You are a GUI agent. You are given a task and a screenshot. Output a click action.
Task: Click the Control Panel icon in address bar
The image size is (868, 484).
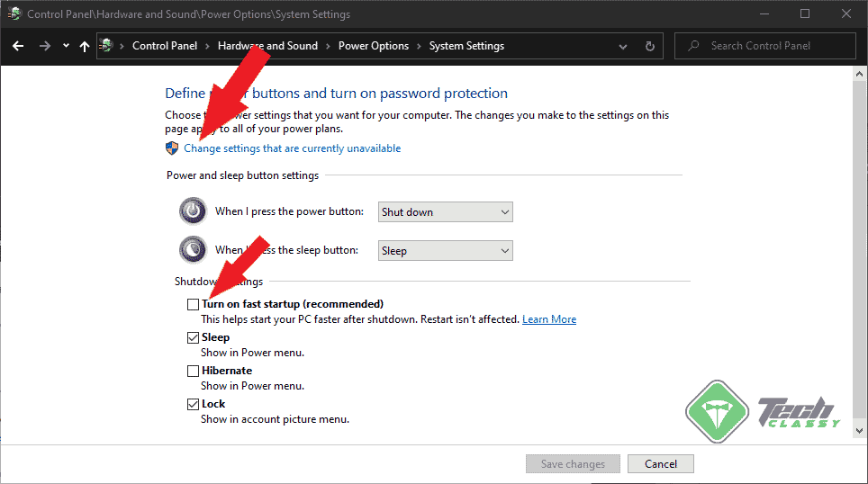pyautogui.click(x=106, y=45)
